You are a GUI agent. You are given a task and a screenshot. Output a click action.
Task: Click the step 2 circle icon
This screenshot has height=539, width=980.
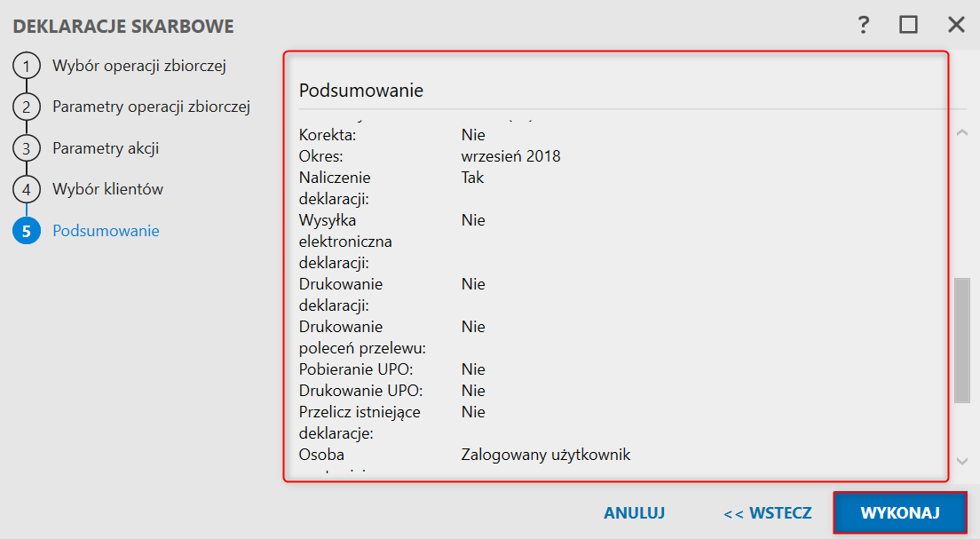coord(27,107)
